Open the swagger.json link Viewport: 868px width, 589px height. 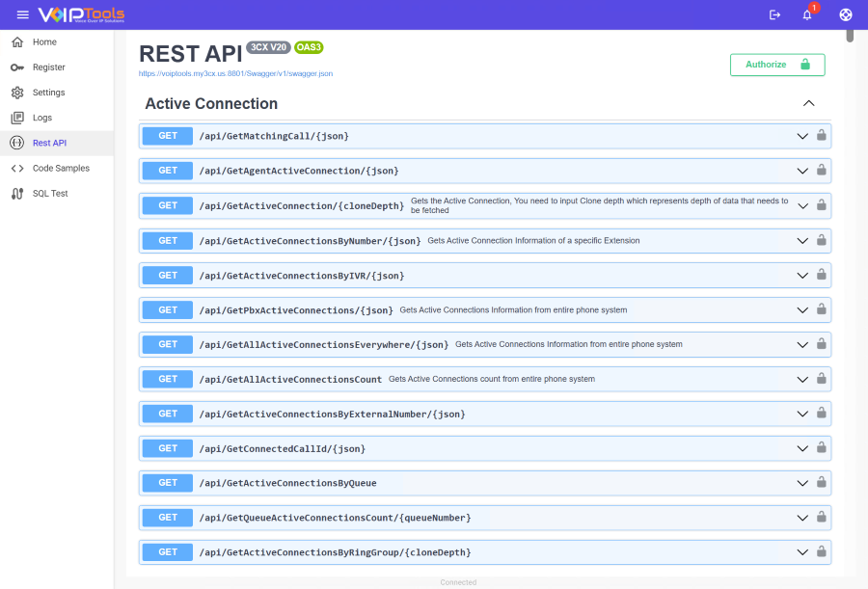236,73
